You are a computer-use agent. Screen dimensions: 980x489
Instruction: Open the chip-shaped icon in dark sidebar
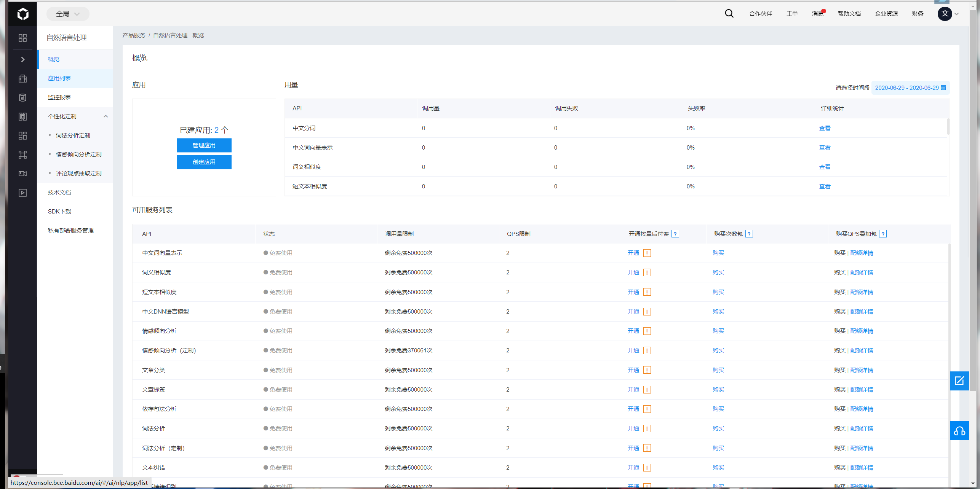[x=23, y=116]
